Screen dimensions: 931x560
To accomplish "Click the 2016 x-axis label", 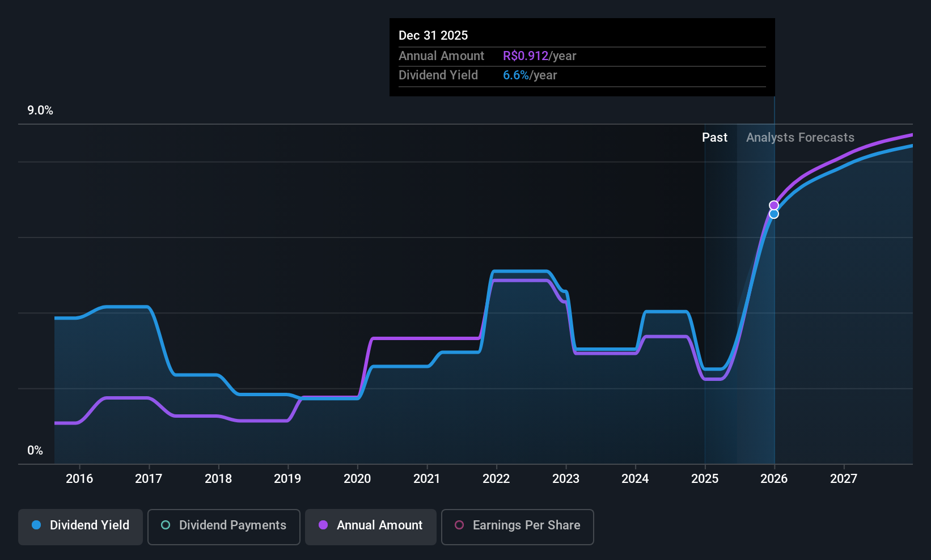I will [x=79, y=478].
